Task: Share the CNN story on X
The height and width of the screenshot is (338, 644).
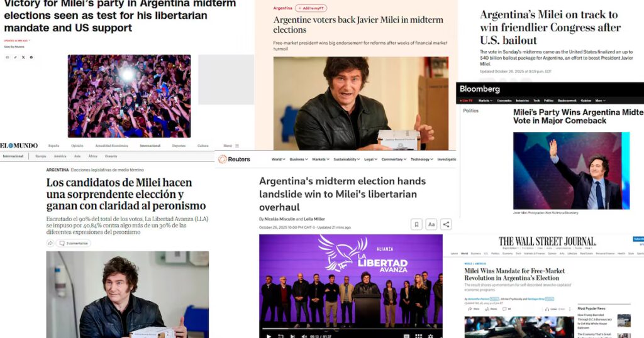Action: pyautogui.click(x=23, y=57)
